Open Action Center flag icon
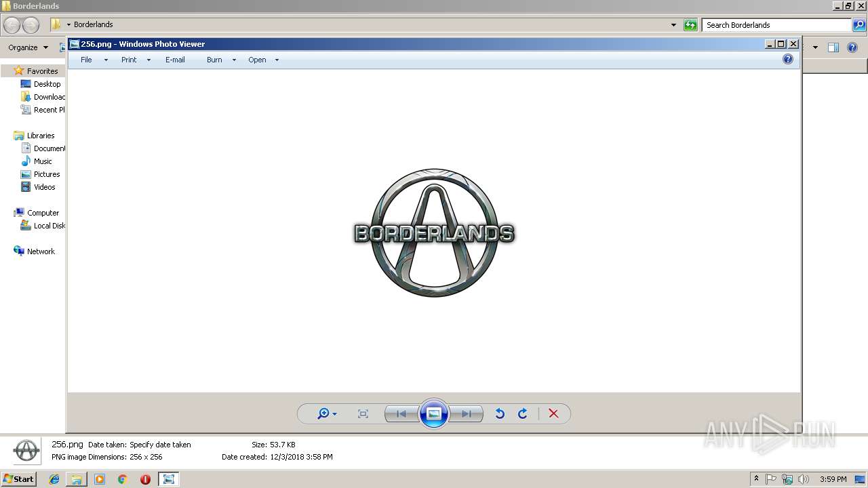 pyautogui.click(x=771, y=479)
